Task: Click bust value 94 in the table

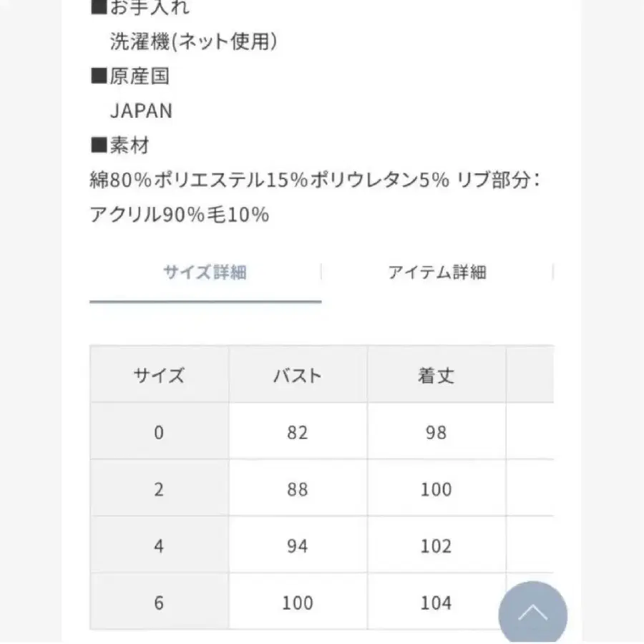Action: 298,546
